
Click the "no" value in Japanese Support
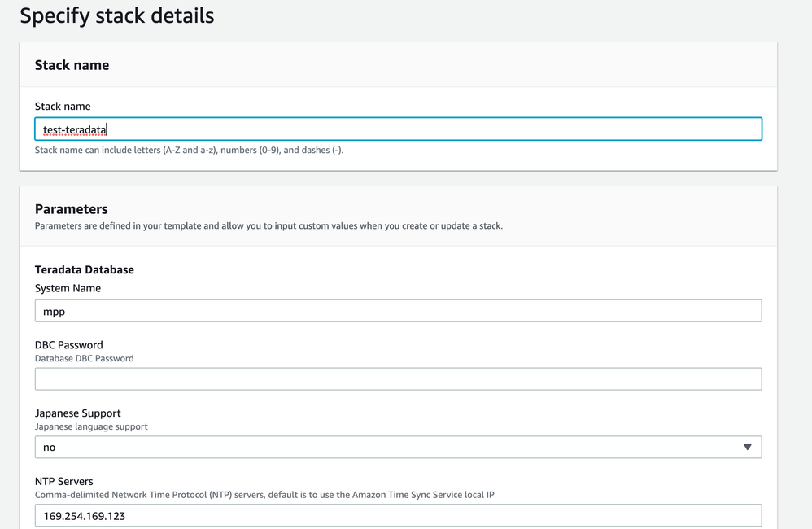tap(49, 447)
